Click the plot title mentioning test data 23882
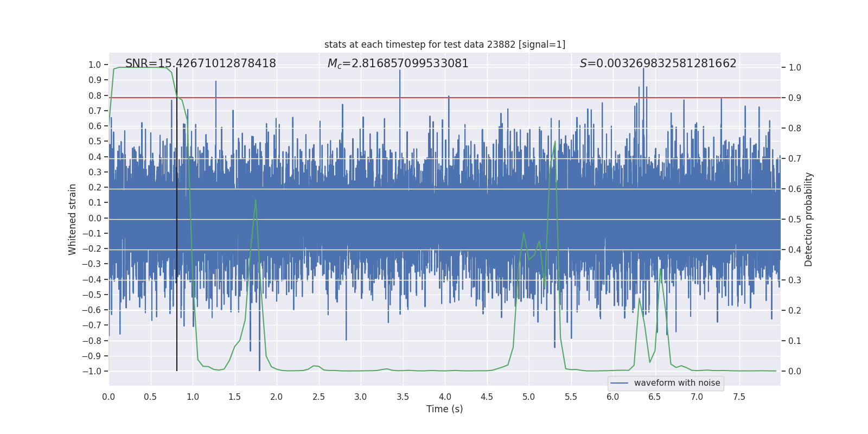868x434 pixels. 445,44
